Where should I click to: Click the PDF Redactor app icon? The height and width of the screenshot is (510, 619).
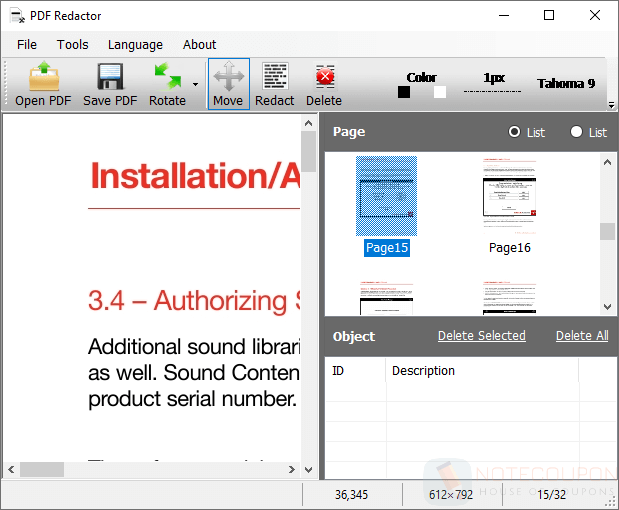point(17,16)
